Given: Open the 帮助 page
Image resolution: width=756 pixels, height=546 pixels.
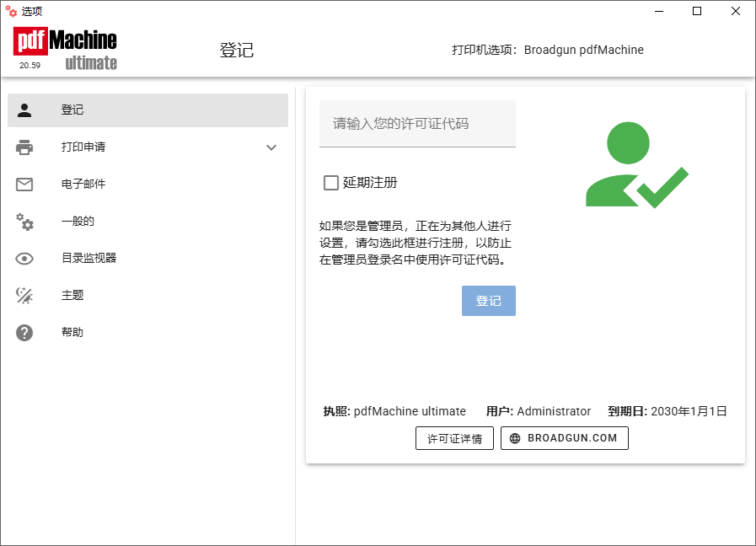Looking at the screenshot, I should [x=148, y=333].
